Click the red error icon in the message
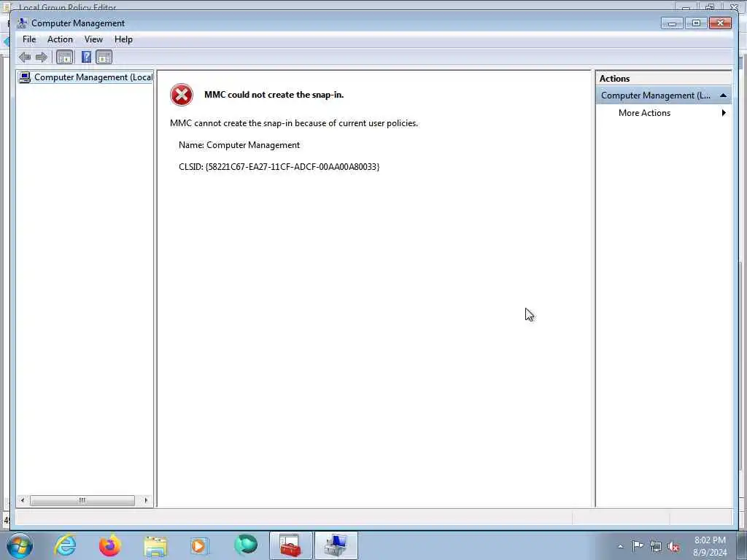The height and width of the screenshot is (560, 747). pos(182,95)
